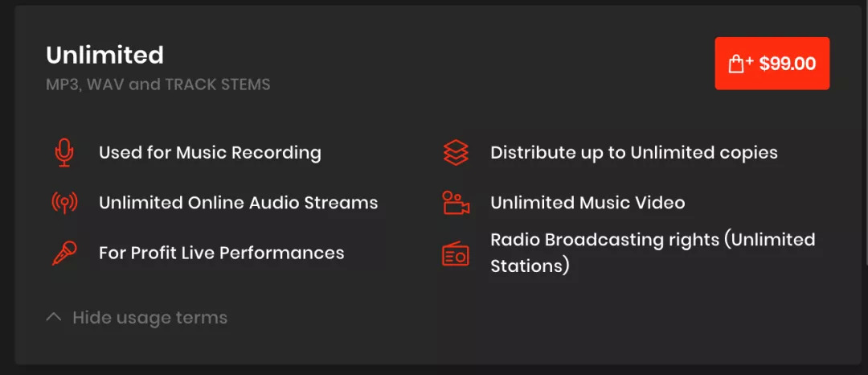This screenshot has height=375, width=868.
Task: Click the Unlimited Online Audio Streams text
Action: pos(238,203)
